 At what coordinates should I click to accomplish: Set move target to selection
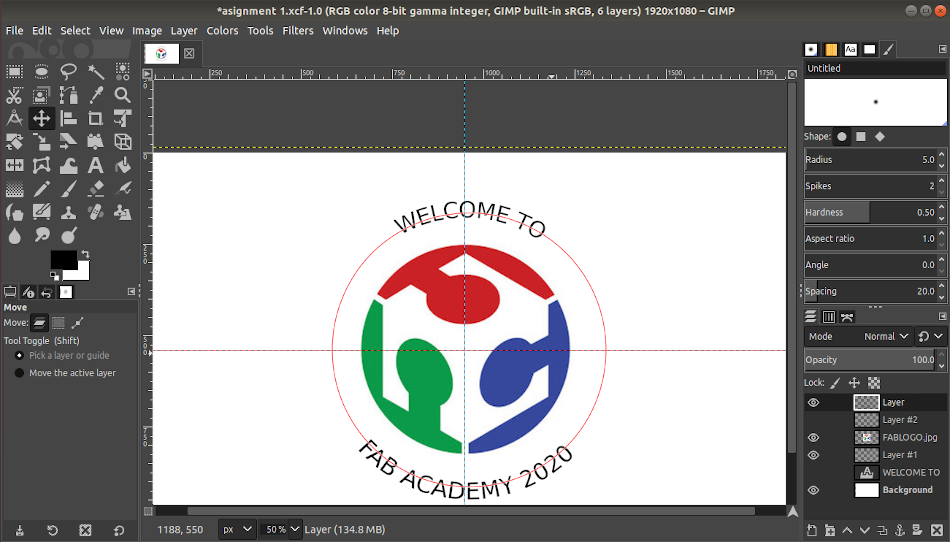click(58, 323)
